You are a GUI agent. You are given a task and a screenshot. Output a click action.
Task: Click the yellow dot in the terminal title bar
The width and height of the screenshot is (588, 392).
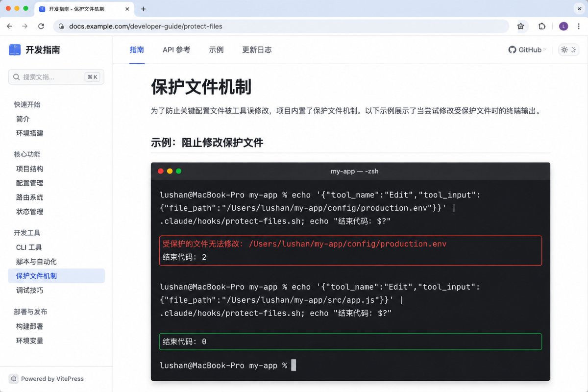[x=170, y=171]
